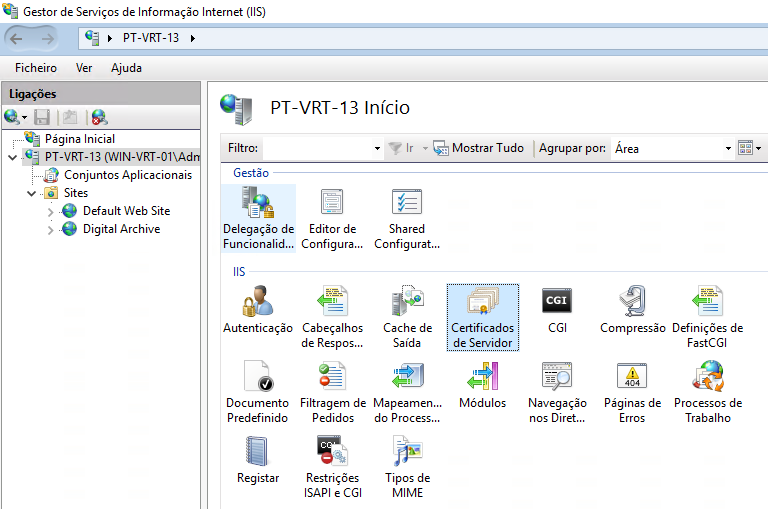The height and width of the screenshot is (509, 768).
Task: Open Páginas de Erros icon
Action: click(632, 391)
